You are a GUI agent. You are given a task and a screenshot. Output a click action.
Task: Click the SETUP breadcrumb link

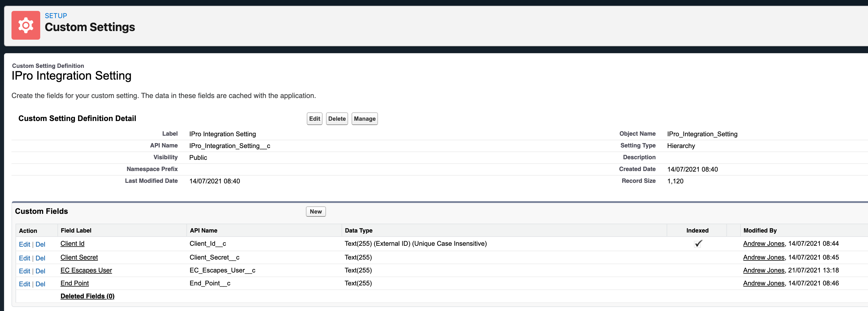coord(56,16)
